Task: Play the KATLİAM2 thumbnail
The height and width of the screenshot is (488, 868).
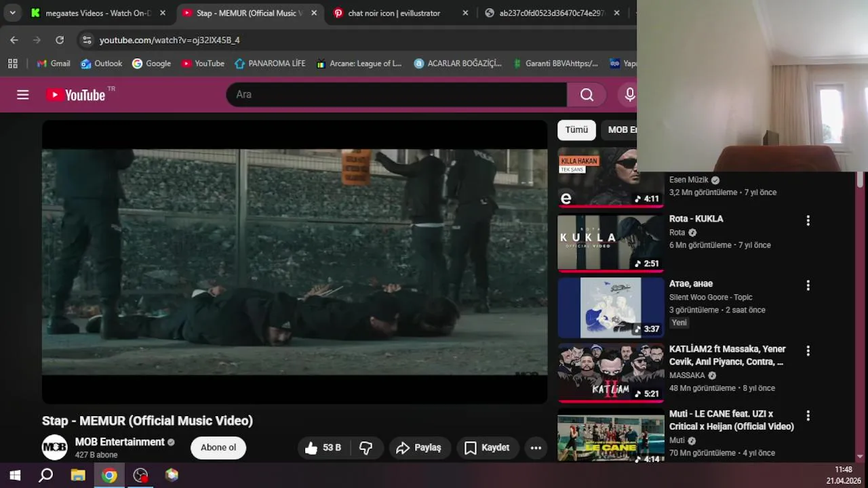Action: click(610, 373)
